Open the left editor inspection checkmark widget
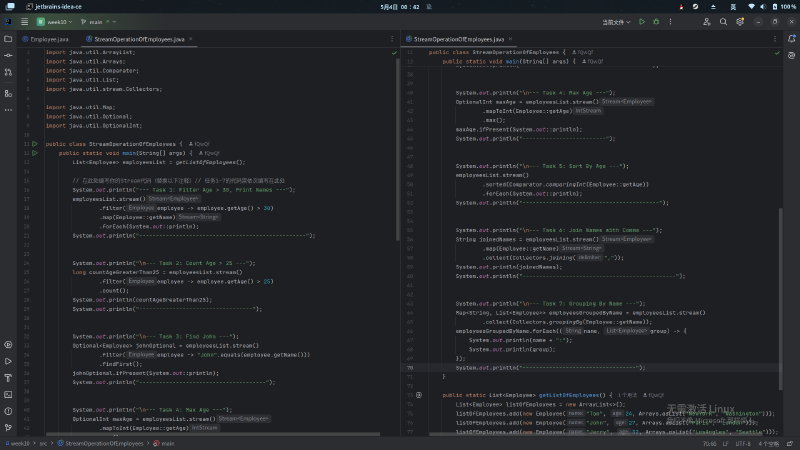 point(394,53)
